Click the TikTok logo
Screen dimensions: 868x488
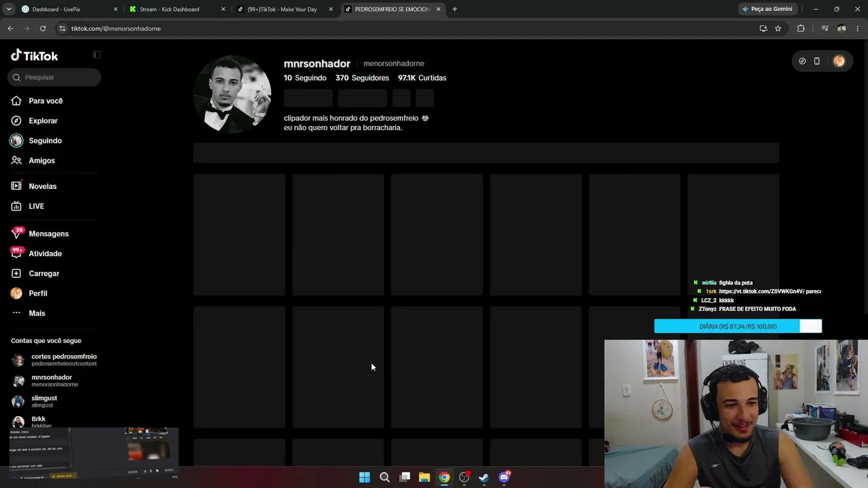tap(35, 56)
